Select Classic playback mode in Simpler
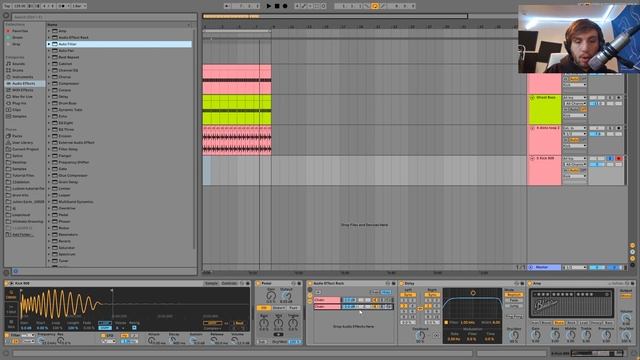 (11, 295)
